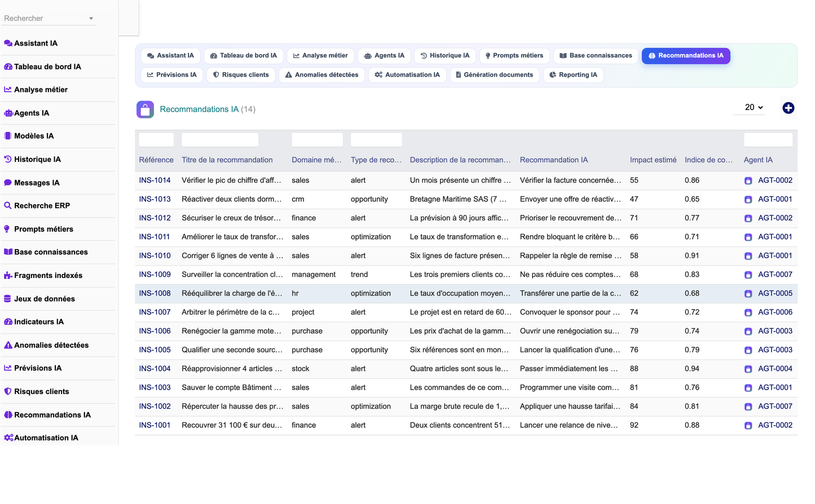The height and width of the screenshot is (504, 815).
Task: Click agent icon beside AGT-0002 in row INS-1014
Action: tap(748, 181)
